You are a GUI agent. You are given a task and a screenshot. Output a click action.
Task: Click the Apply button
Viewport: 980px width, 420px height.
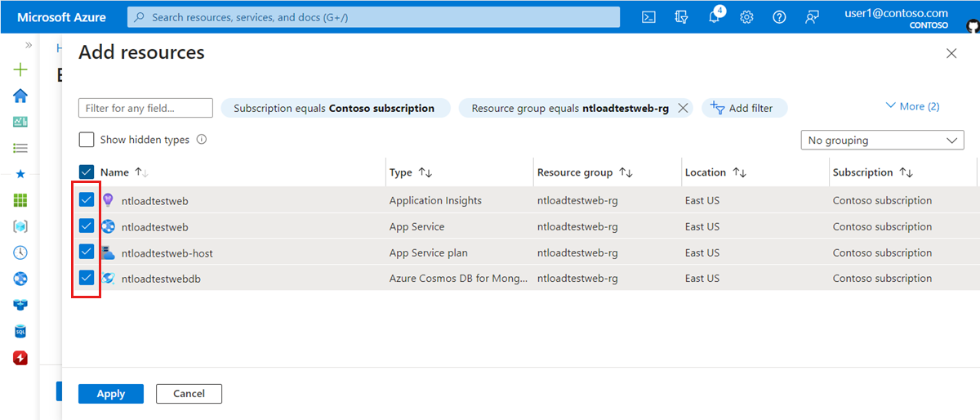coord(110,394)
